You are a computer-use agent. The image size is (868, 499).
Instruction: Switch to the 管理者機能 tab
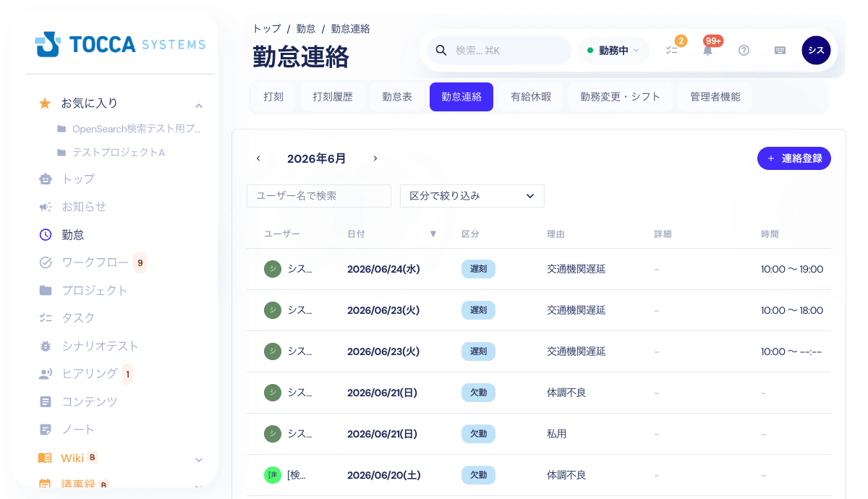coord(715,97)
